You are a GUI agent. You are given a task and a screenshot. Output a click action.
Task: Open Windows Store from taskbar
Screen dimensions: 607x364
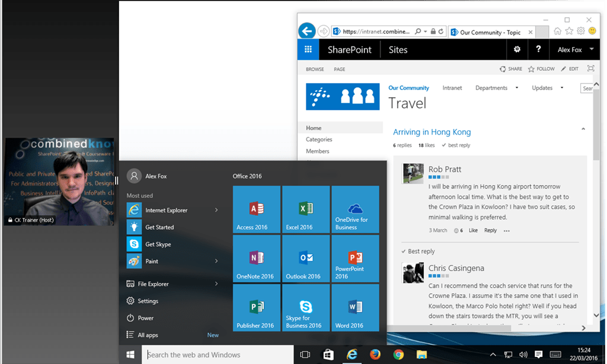click(328, 355)
